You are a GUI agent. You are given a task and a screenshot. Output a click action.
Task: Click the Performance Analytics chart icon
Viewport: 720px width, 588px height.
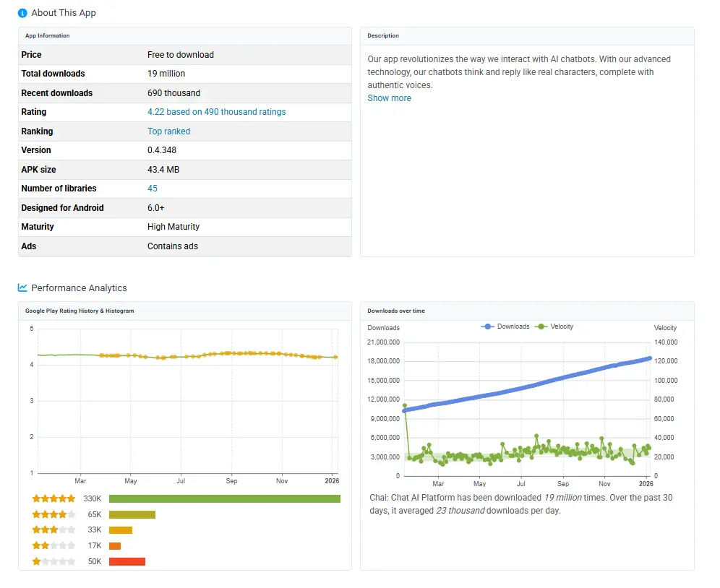click(x=22, y=287)
